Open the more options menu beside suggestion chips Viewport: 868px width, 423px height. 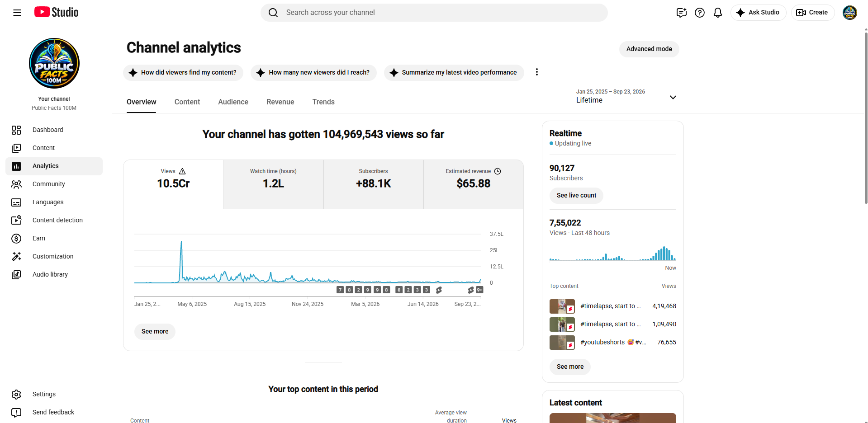537,72
